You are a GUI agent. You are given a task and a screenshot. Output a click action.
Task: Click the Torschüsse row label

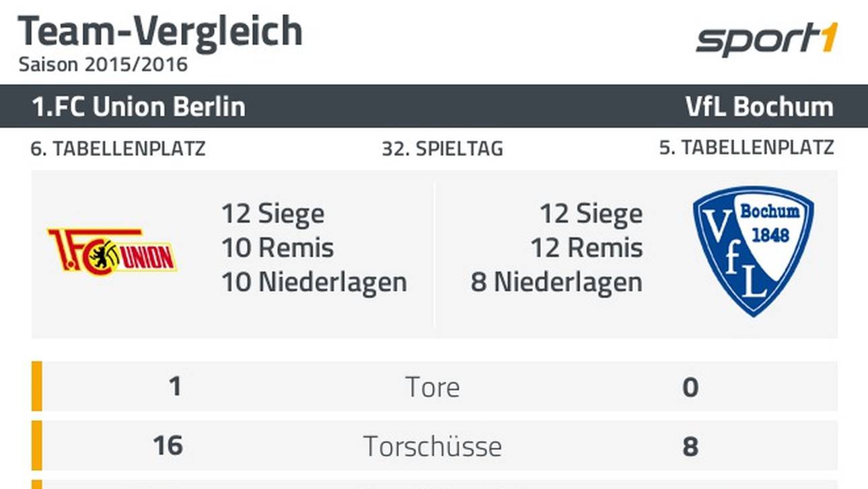tap(433, 446)
